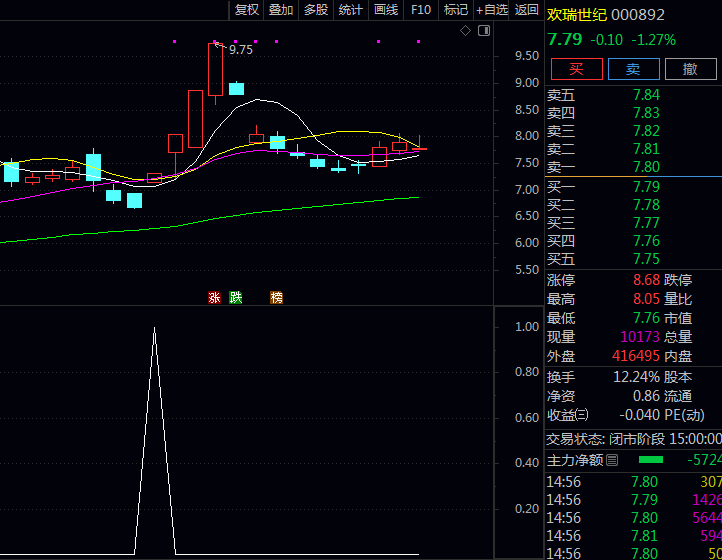The height and width of the screenshot is (560, 722).
Task: Select 多股 multi-stock view
Action: (316, 10)
